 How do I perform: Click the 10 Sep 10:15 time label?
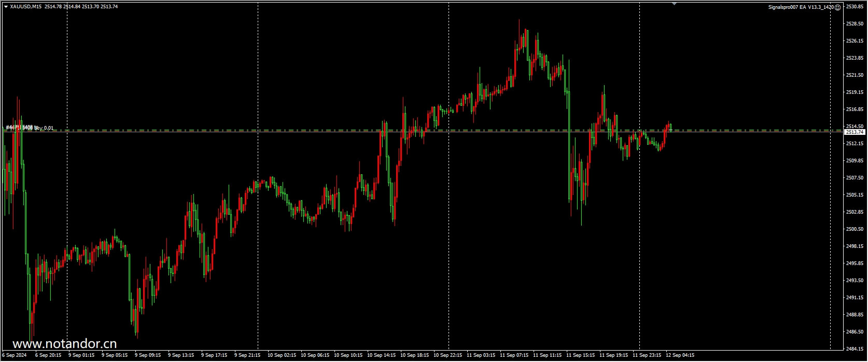click(348, 356)
